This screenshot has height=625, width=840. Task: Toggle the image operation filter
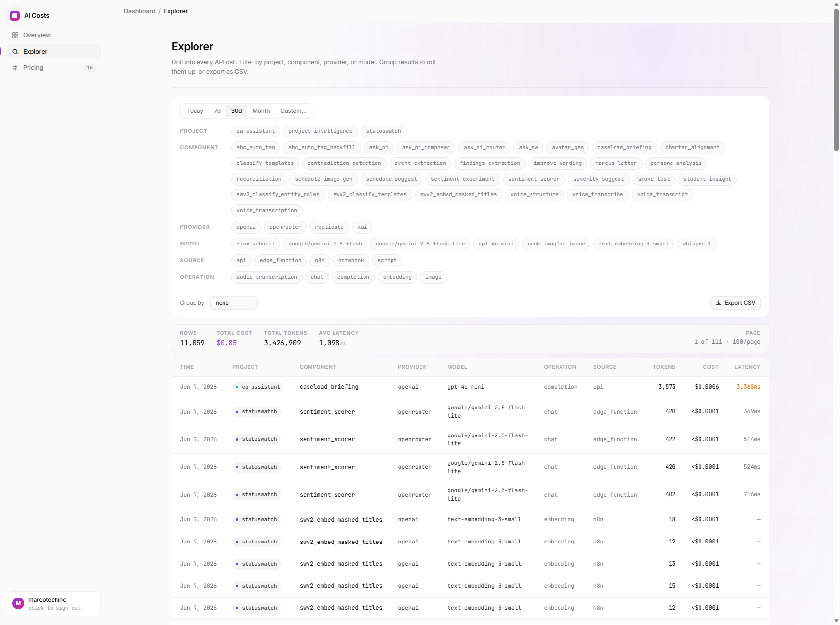pyautogui.click(x=433, y=277)
